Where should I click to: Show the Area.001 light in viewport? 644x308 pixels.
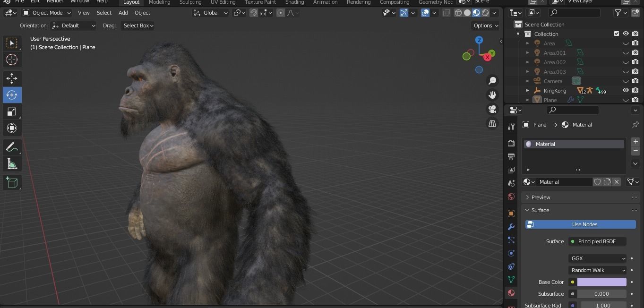click(626, 53)
